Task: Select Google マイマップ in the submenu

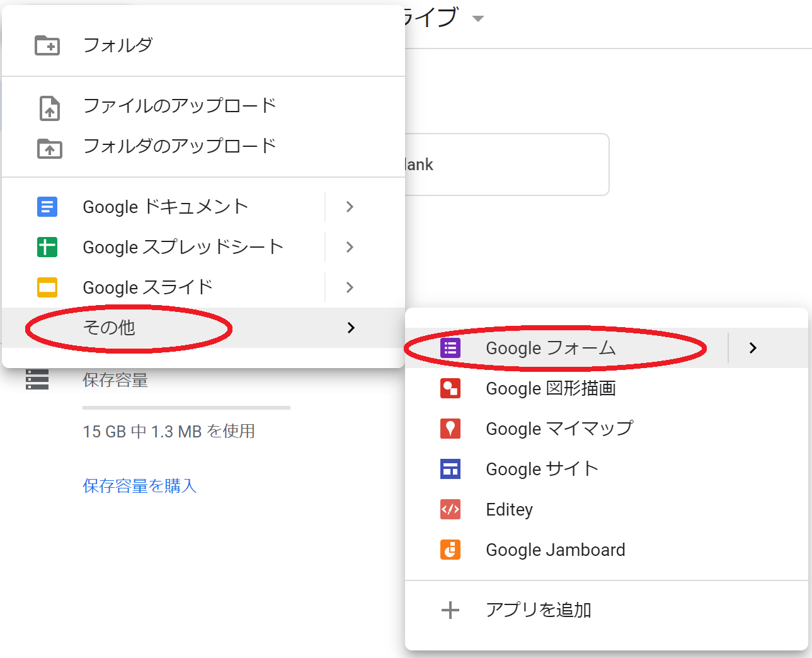Action: point(607,429)
